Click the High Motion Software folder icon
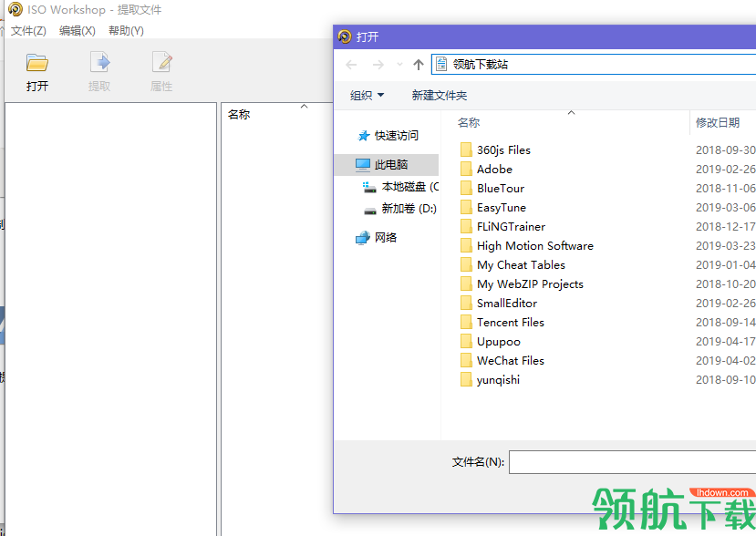The height and width of the screenshot is (536, 756). pyautogui.click(x=466, y=246)
